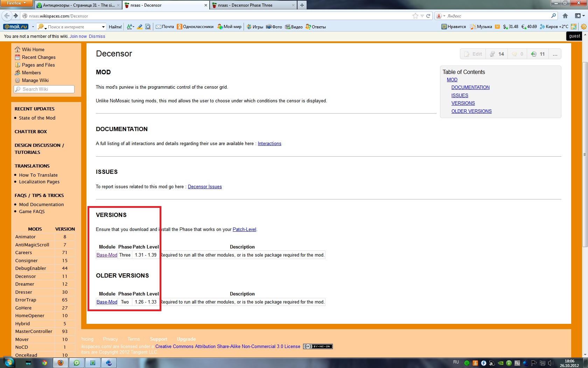The width and height of the screenshot is (588, 368).
Task: Click the page revisions icon showing 11
Action: coord(538,54)
